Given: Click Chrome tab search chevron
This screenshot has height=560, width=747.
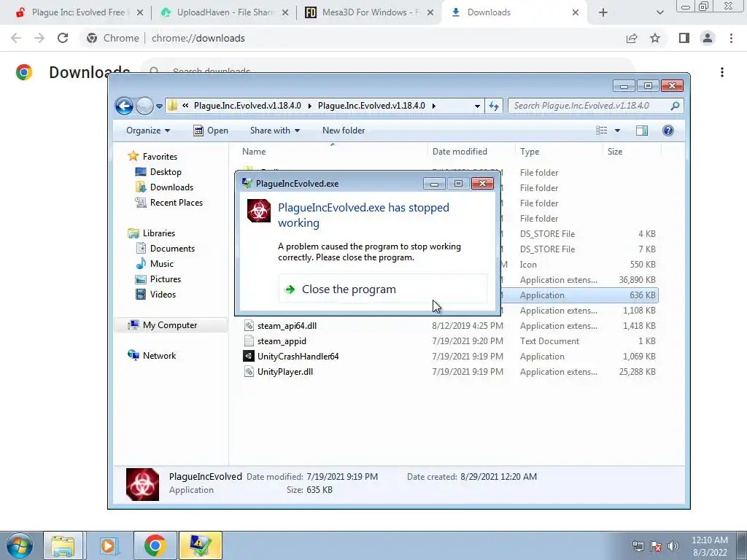Looking at the screenshot, I should pyautogui.click(x=659, y=12).
